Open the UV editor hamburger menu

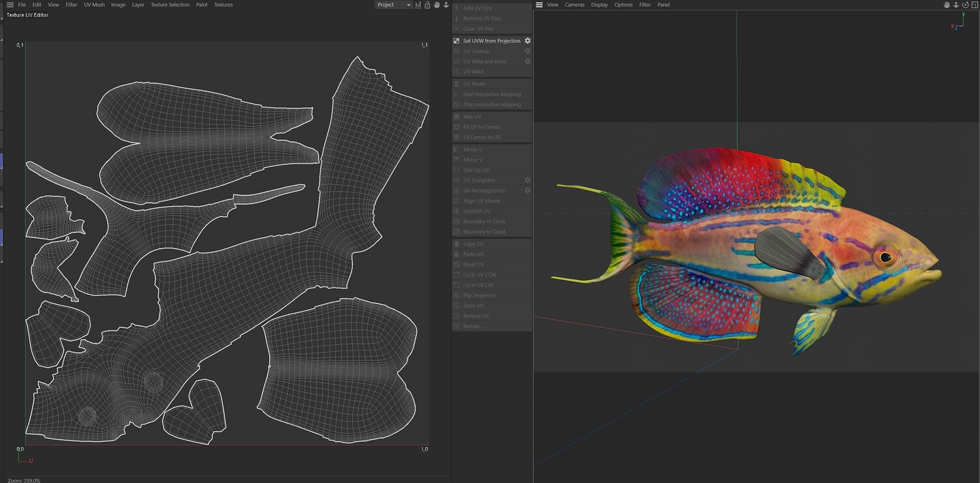[10, 5]
